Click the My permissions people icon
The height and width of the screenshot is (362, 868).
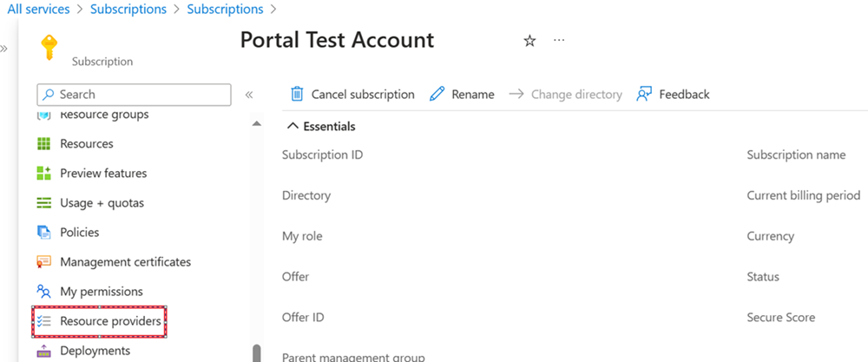click(x=43, y=291)
